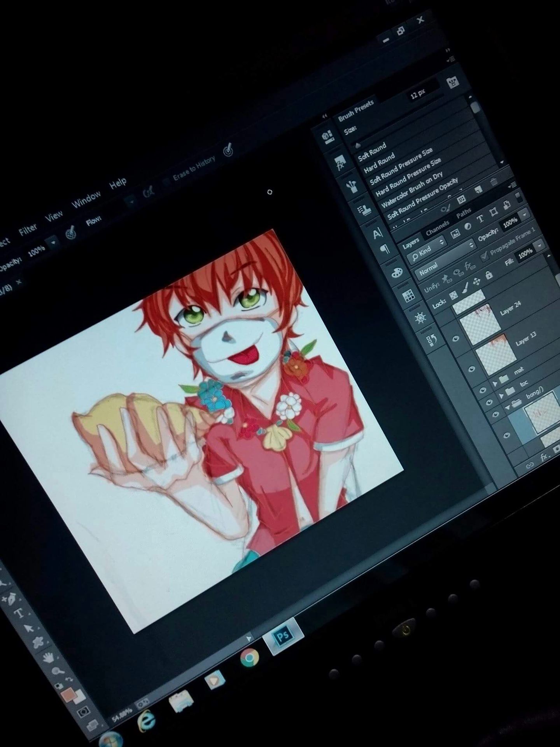Open the Color palette panel icon
This screenshot has width=560, height=747.
pyautogui.click(x=397, y=273)
